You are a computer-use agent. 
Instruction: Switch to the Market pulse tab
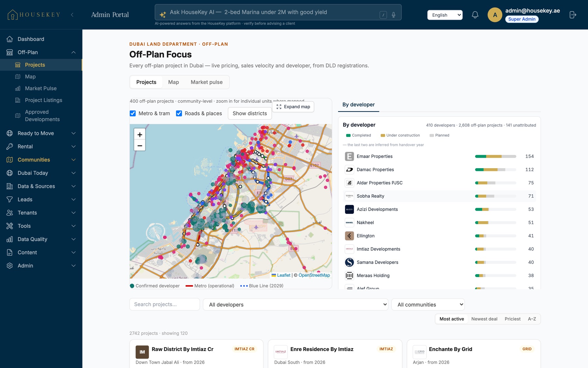(206, 82)
